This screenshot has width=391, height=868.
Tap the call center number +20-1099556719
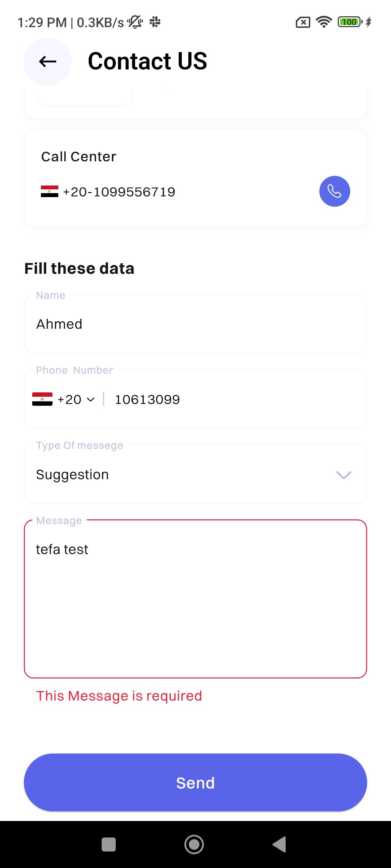point(119,192)
